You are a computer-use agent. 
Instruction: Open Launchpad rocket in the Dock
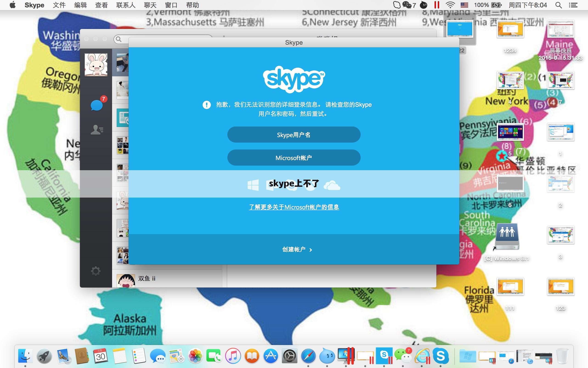coord(44,356)
